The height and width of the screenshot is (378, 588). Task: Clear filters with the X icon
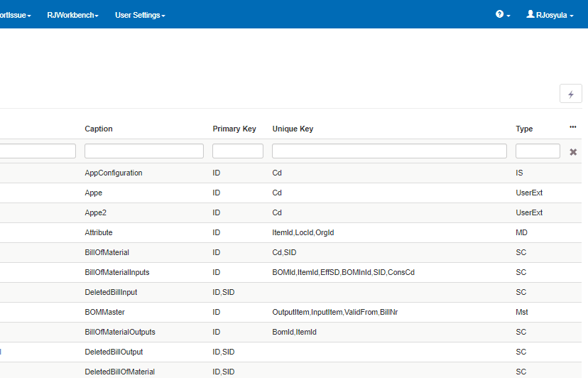click(573, 152)
